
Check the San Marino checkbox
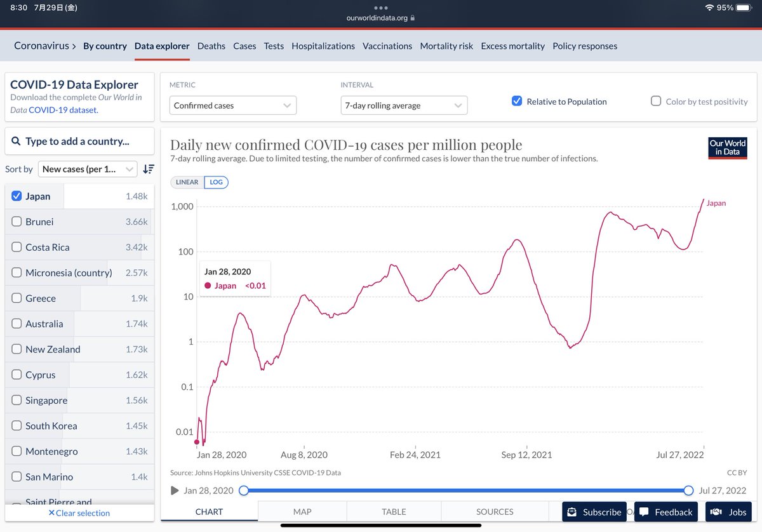(17, 477)
